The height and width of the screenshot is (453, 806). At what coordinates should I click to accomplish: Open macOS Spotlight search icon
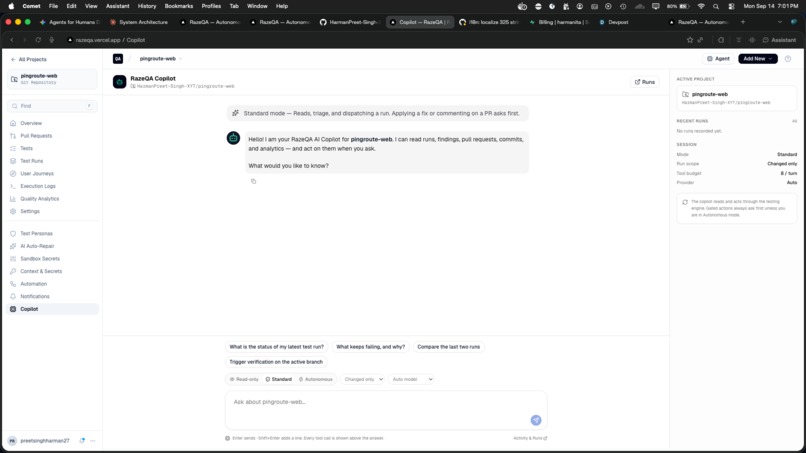(716, 6)
